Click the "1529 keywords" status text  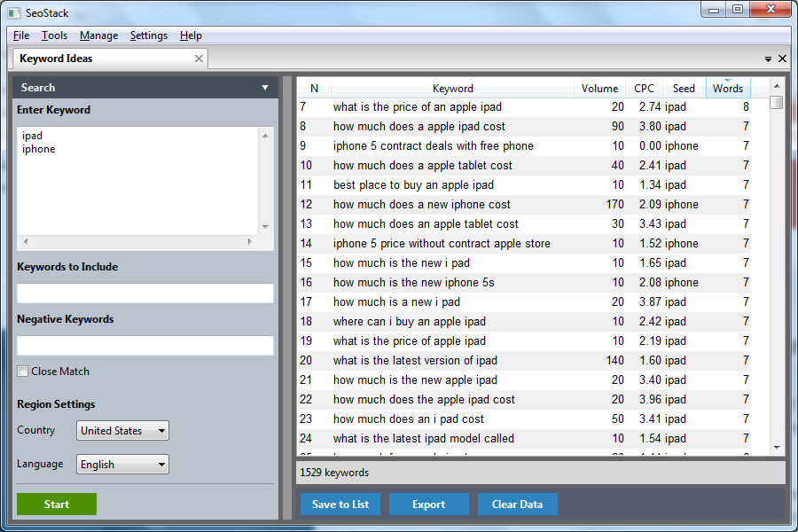[334, 473]
